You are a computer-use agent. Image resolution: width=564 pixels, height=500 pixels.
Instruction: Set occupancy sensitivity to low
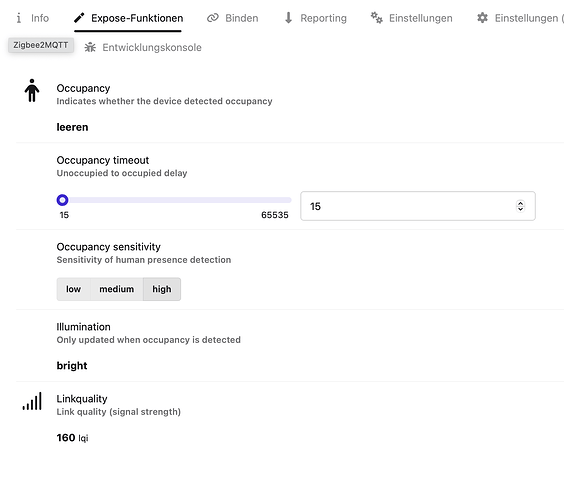click(73, 289)
